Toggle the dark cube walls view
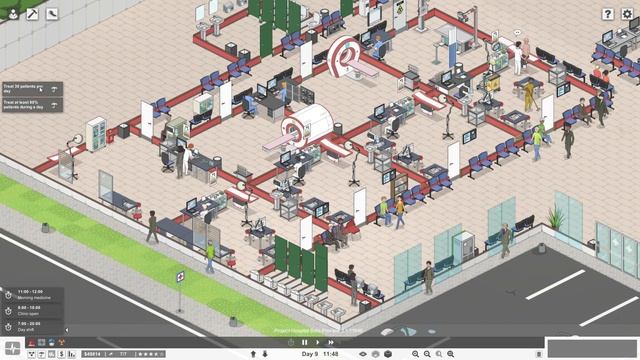This screenshot has width=640, height=360. (388, 354)
